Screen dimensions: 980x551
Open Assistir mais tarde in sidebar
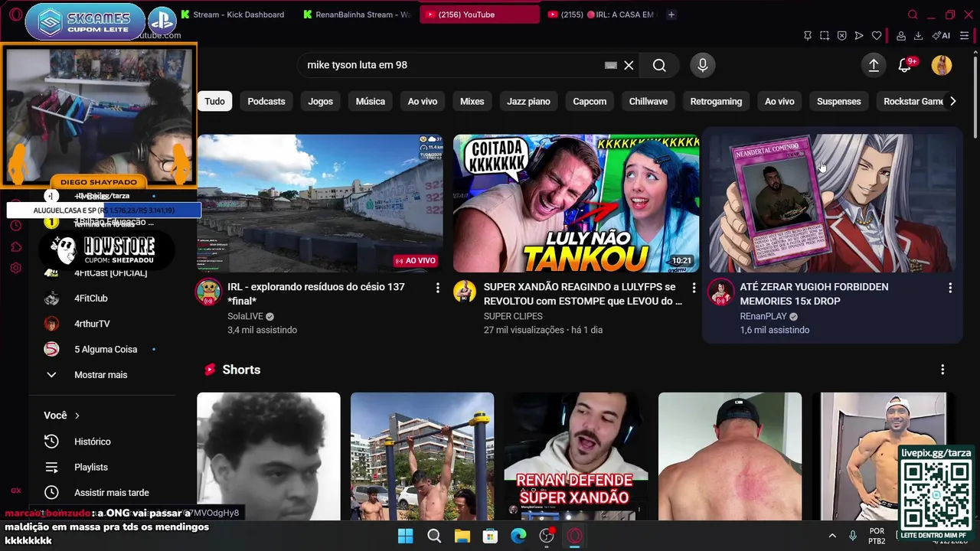[x=112, y=493]
